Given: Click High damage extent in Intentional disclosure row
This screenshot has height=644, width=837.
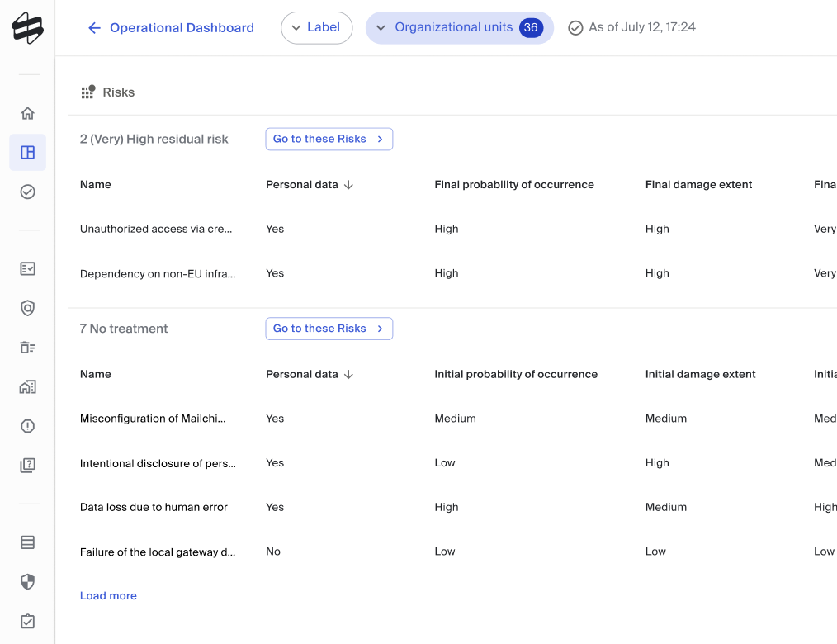Looking at the screenshot, I should pos(657,463).
